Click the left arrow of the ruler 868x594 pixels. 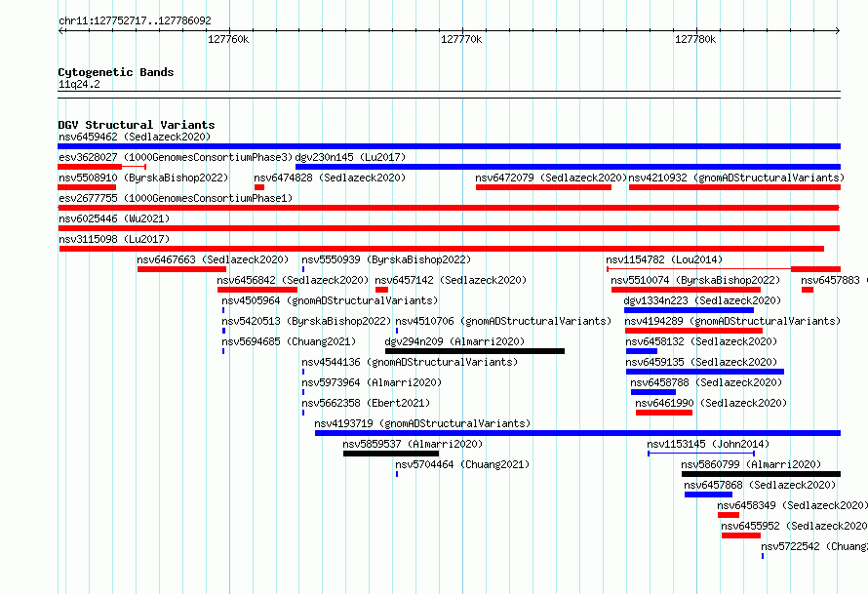[61, 31]
